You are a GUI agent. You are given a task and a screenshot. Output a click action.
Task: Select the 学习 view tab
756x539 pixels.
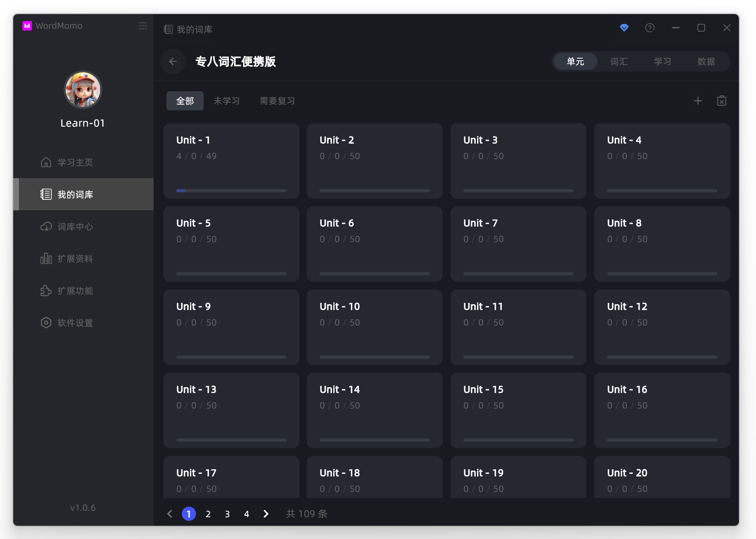point(662,62)
